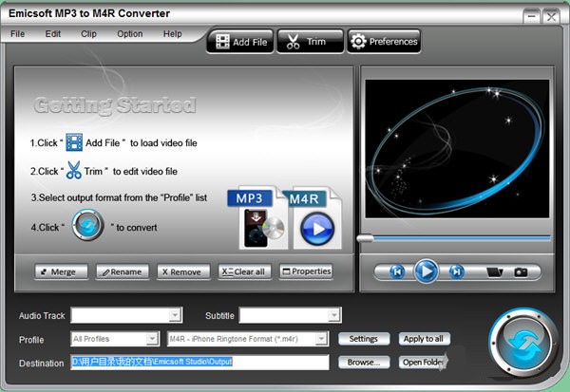Expand the M4R iPhone Ringtone Format dropdown
Viewport: 570px width, 392px height.
click(321, 339)
